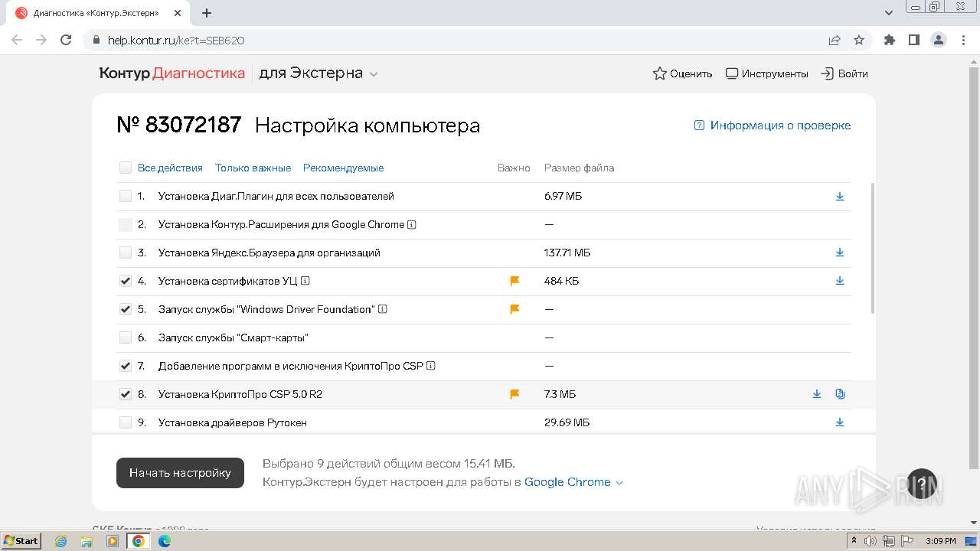This screenshot has width=980, height=551.
Task: Open Chrome extensions puzzle icon
Action: pos(890,40)
